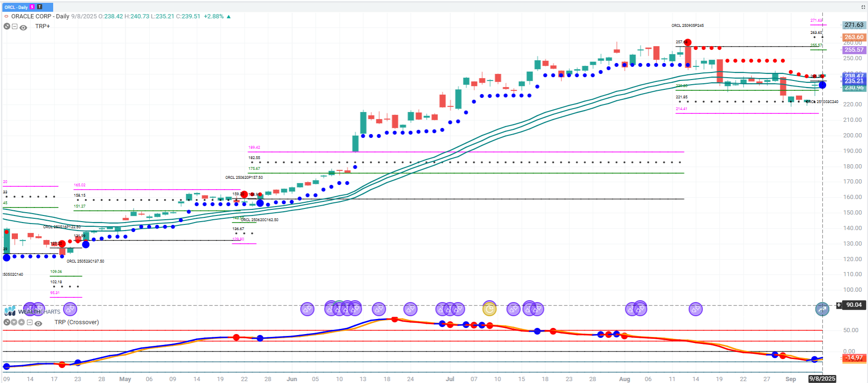The height and width of the screenshot is (383, 868).
Task: Click the ORACLE CORP - Daily title
Action: (40, 16)
